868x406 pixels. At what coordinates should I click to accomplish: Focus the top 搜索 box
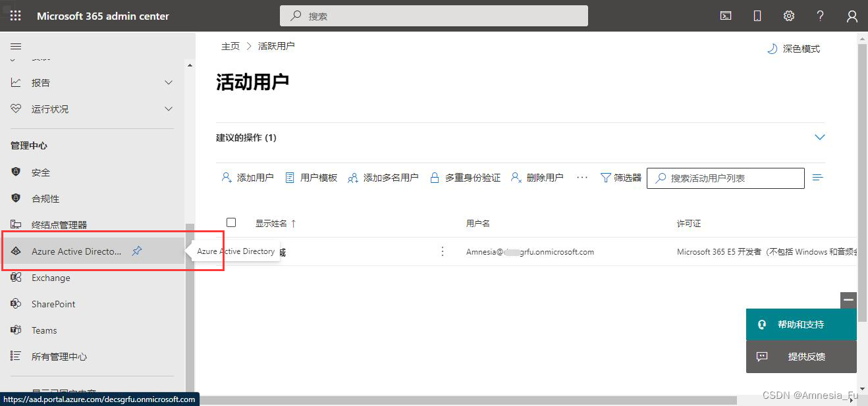point(433,16)
